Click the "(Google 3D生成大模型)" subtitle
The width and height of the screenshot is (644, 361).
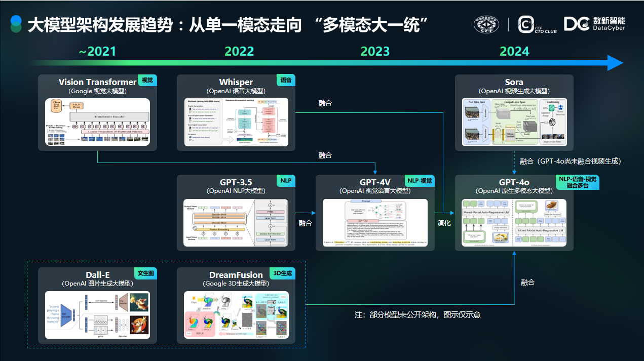tap(236, 284)
